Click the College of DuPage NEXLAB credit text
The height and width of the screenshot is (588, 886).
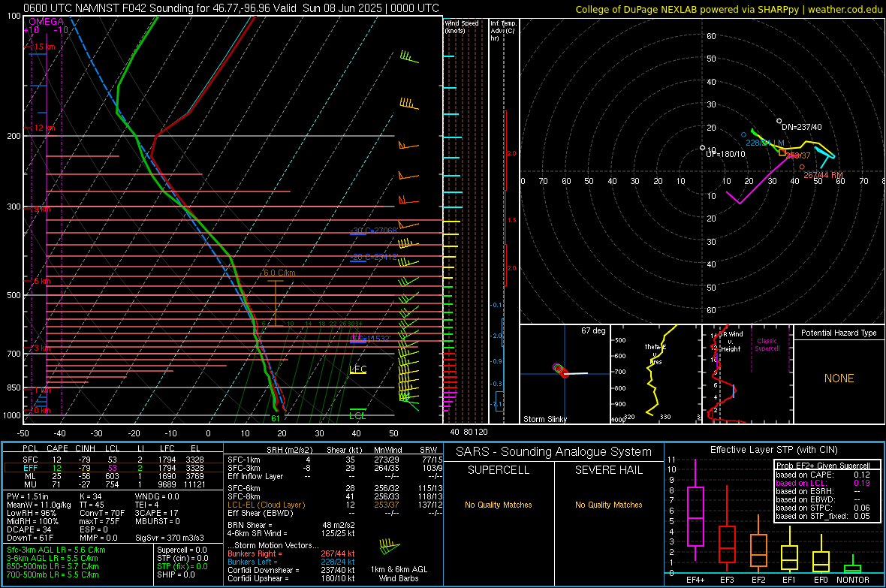click(728, 9)
